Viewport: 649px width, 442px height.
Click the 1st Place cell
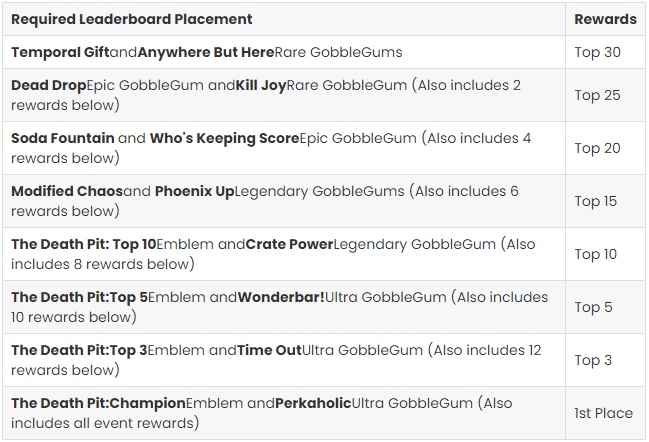pyautogui.click(x=603, y=413)
